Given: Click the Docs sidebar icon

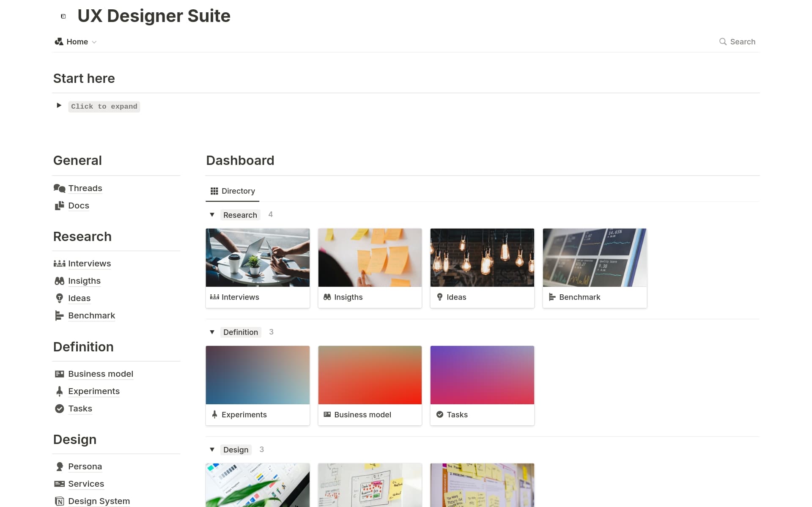Looking at the screenshot, I should click(x=59, y=206).
